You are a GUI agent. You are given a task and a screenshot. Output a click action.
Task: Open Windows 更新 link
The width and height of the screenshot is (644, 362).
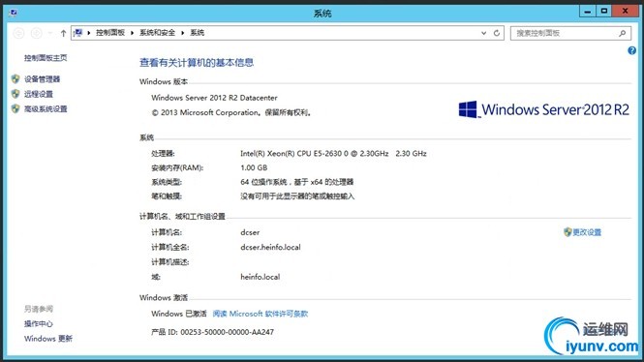pyautogui.click(x=48, y=339)
